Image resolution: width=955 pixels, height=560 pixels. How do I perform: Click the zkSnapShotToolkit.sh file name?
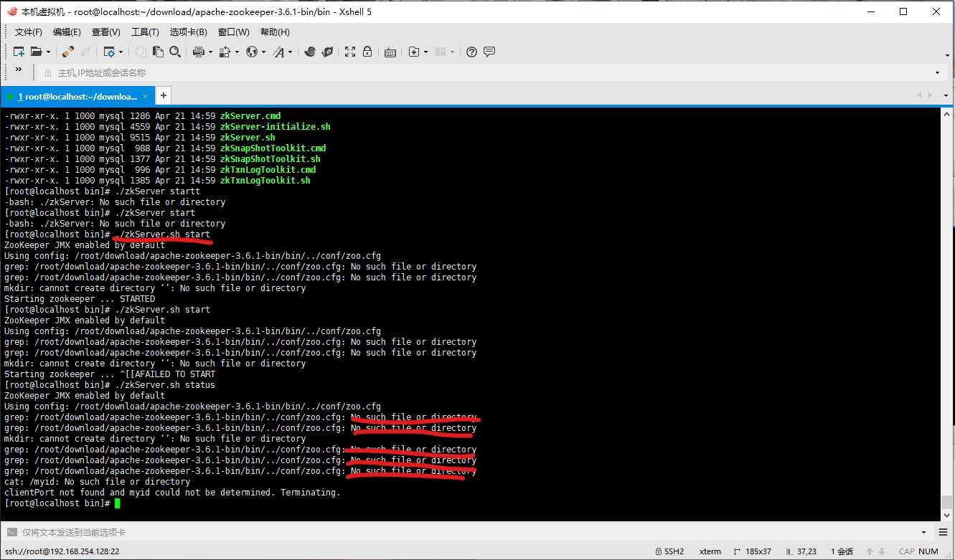click(x=270, y=159)
